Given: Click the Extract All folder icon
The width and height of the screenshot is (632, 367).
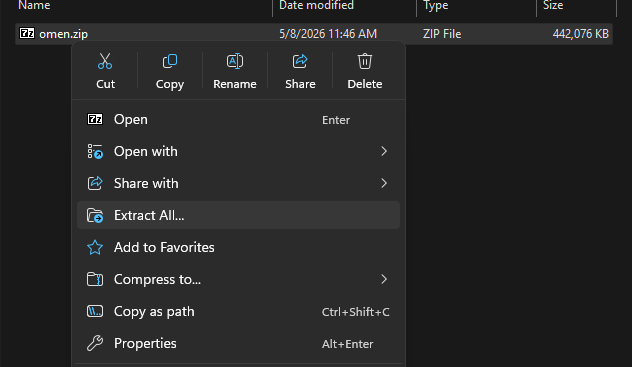Looking at the screenshot, I should pyautogui.click(x=95, y=216).
